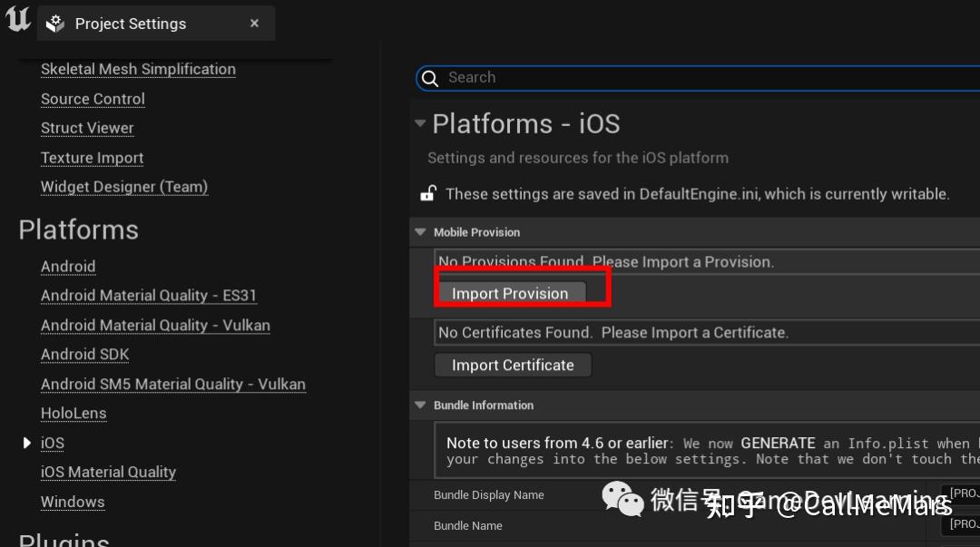Click the DefaultEngine.ini writable status text
The image size is (980, 547).
pos(698,194)
